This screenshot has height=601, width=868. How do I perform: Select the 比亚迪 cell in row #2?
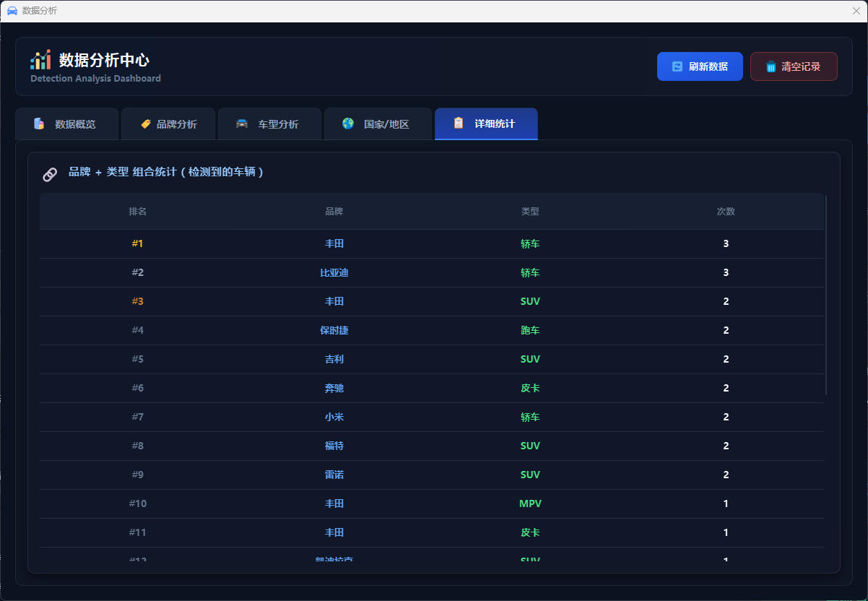(334, 272)
